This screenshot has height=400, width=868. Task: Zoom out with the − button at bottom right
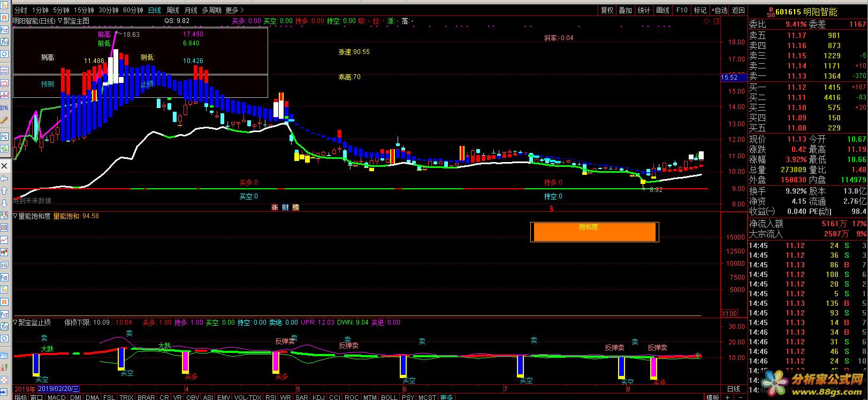tap(741, 397)
